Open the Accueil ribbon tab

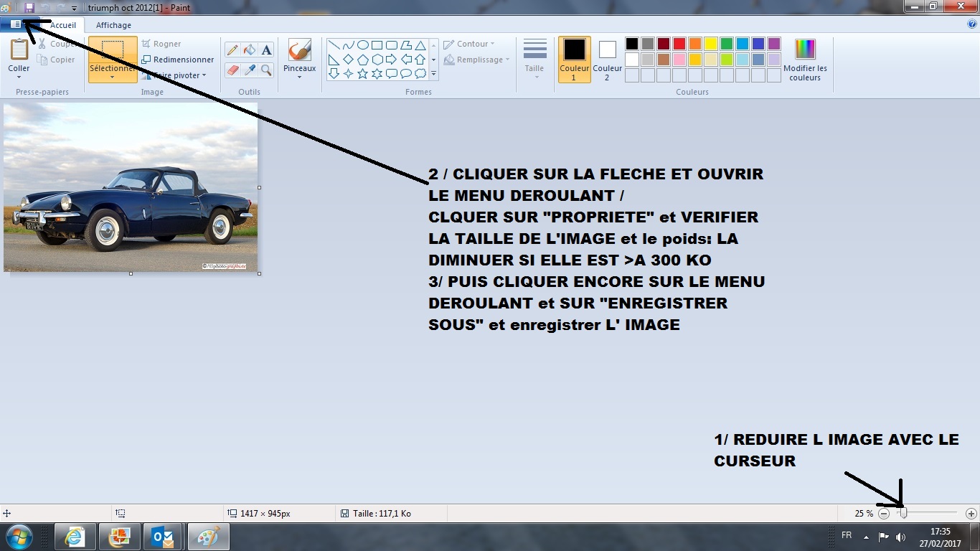click(63, 25)
